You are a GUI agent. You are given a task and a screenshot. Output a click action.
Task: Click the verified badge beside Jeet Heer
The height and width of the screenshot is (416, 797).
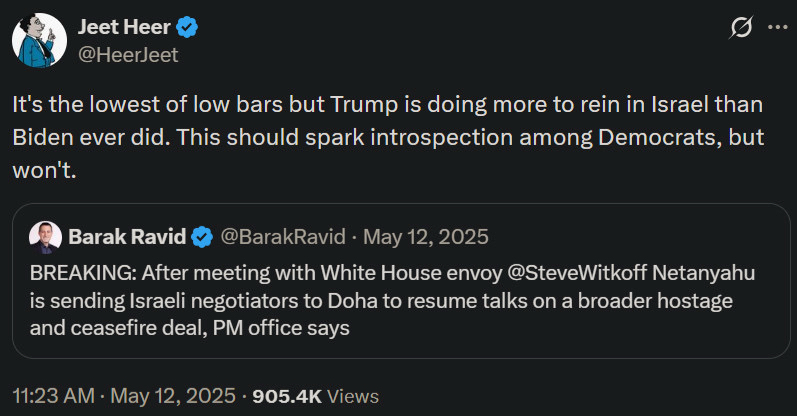(187, 28)
